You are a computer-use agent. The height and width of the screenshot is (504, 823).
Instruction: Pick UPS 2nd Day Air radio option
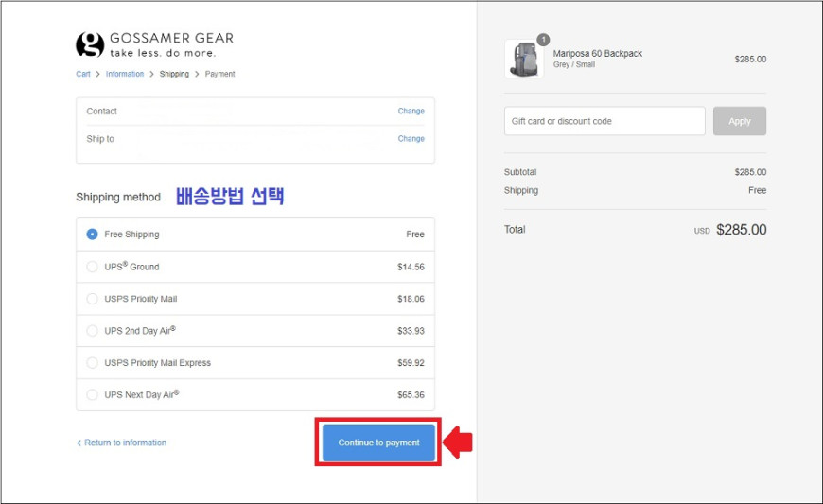[92, 330]
